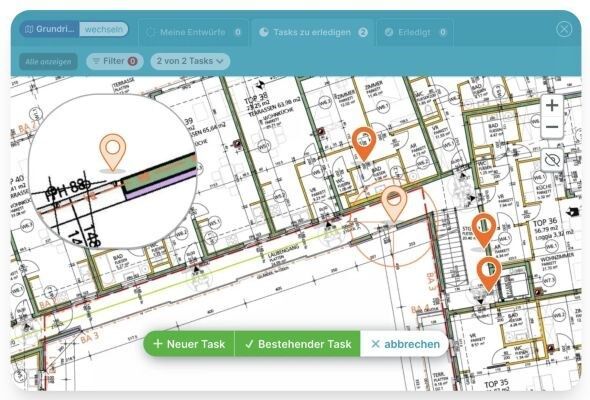Click the zoom in plus button
The image size is (590, 400).
pos(552,105)
